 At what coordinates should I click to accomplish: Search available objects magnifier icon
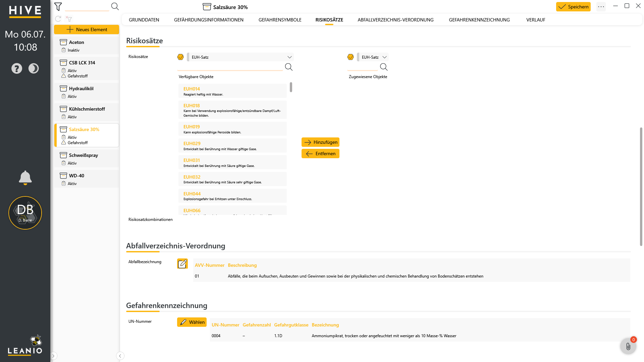point(289,67)
